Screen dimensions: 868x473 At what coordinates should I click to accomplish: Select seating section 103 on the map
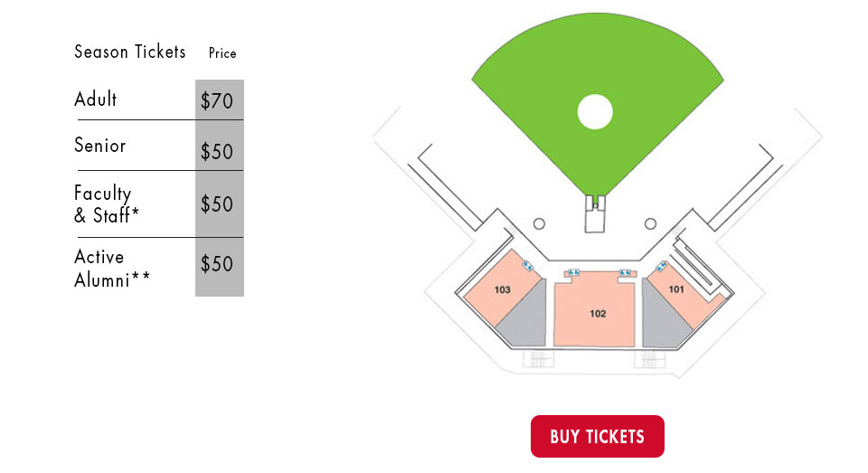(501, 289)
